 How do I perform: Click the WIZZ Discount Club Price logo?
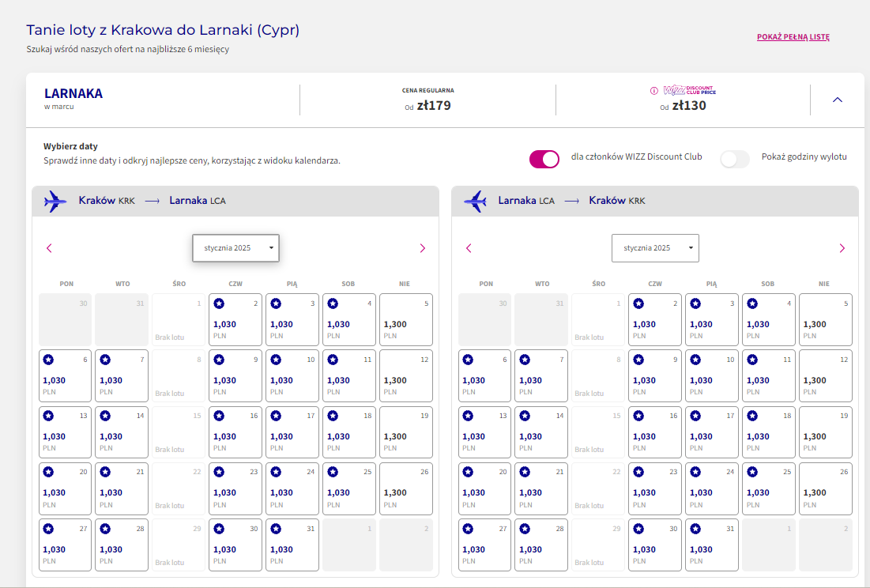(x=690, y=90)
